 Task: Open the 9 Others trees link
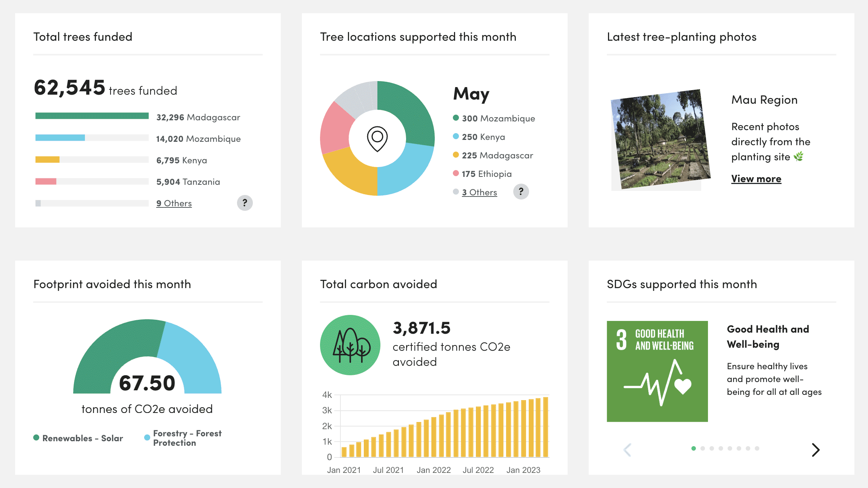point(174,203)
